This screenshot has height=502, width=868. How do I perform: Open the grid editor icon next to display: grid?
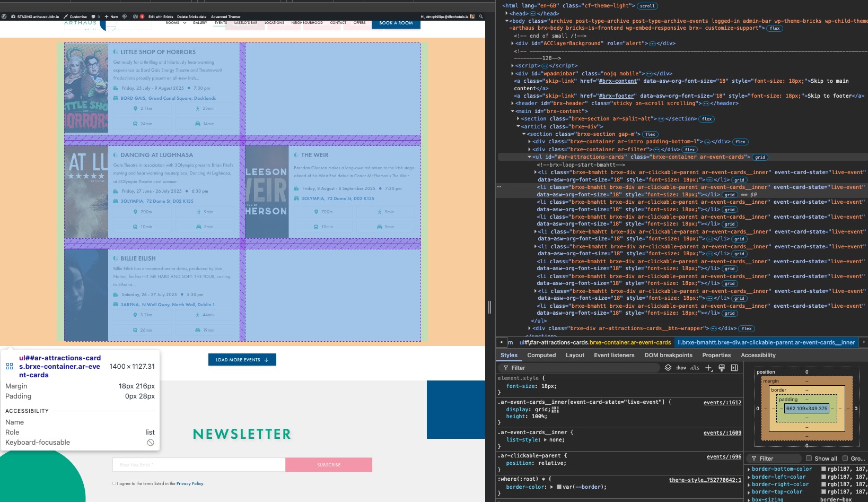tap(555, 410)
